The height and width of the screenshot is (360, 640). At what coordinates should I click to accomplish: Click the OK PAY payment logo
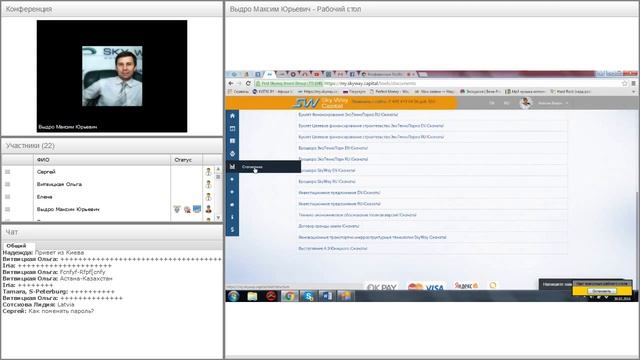(x=382, y=287)
